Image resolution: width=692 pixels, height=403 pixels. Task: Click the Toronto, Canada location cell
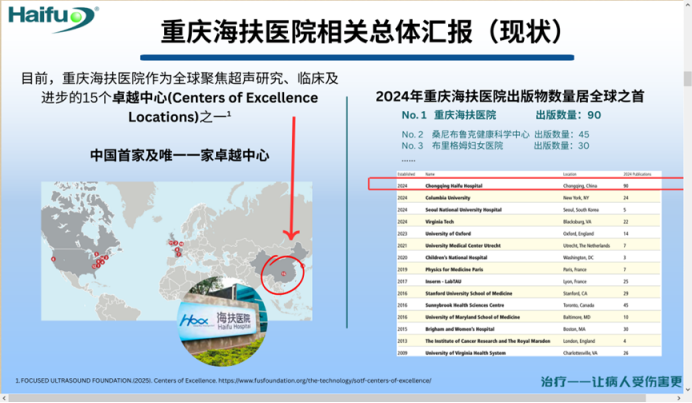pos(579,305)
